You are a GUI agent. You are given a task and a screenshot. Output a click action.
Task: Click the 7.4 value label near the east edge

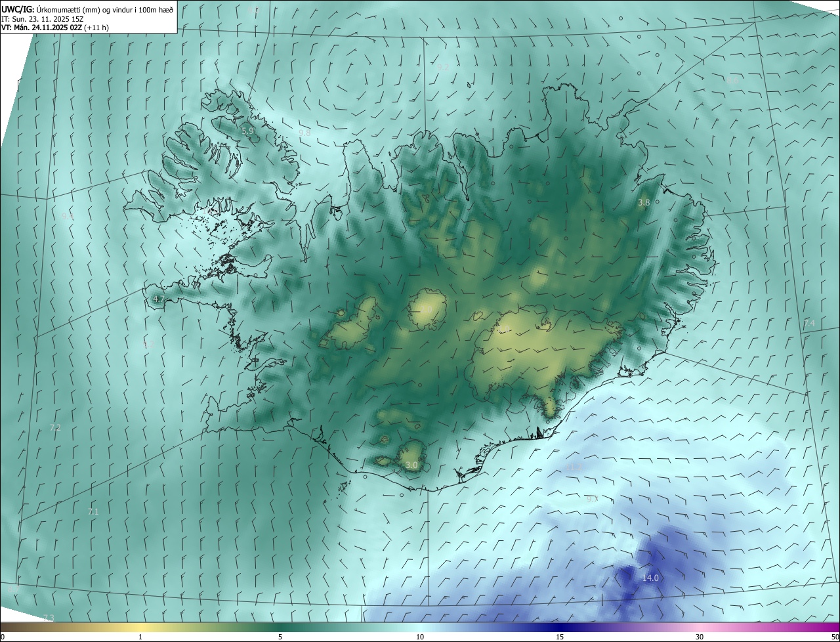(809, 323)
